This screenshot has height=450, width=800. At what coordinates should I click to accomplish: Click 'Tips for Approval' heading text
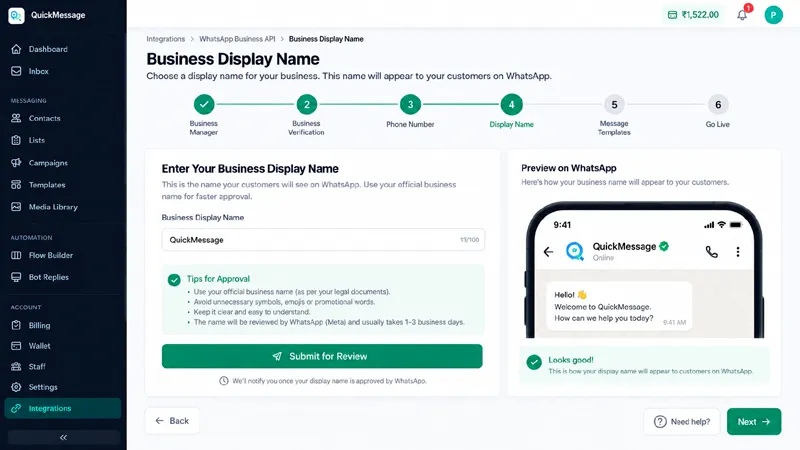point(218,279)
